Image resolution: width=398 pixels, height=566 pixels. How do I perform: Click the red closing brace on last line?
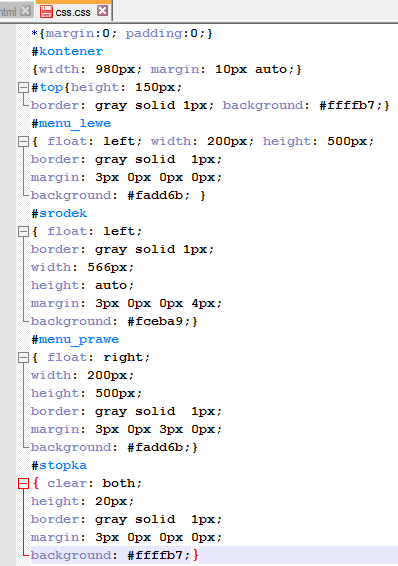coord(195,555)
